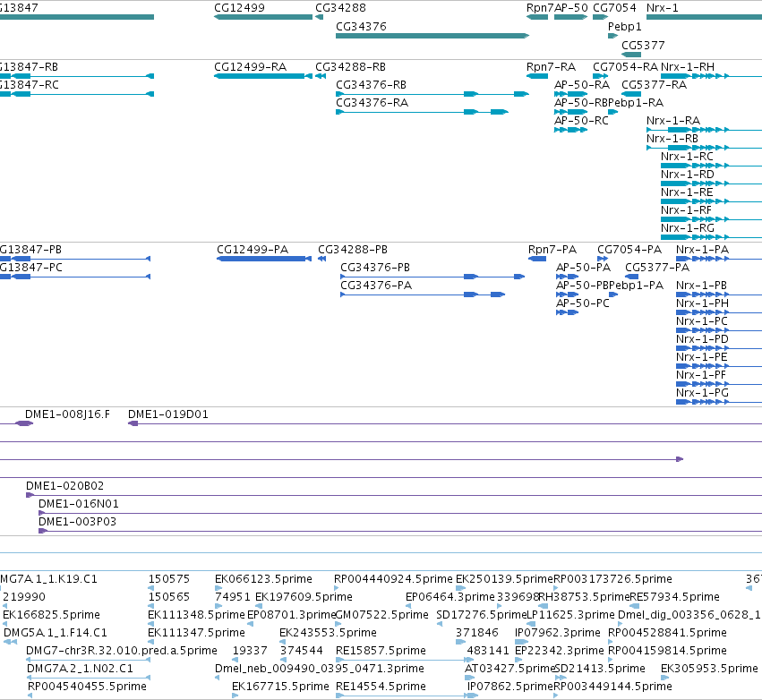Click EST RE15857.5prime label
The width and height of the screenshot is (762, 700).
(x=381, y=651)
